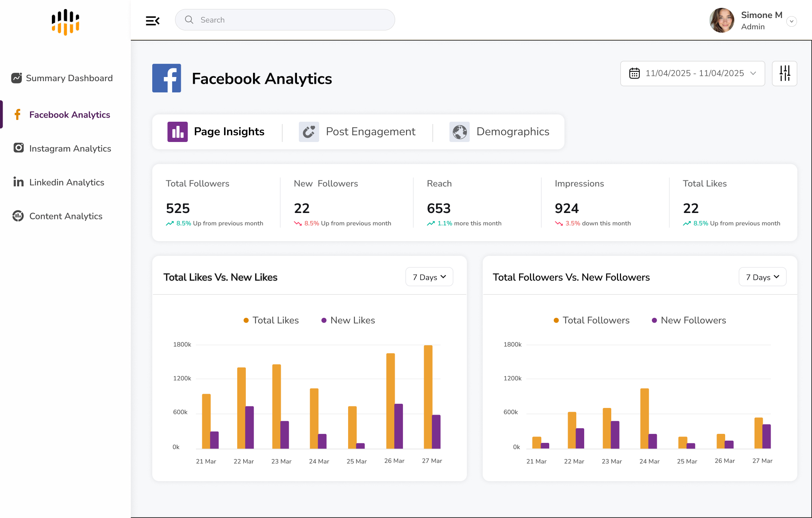Click 'Total Likes Vs. New Likes' heading
This screenshot has height=518, width=812.
[220, 277]
